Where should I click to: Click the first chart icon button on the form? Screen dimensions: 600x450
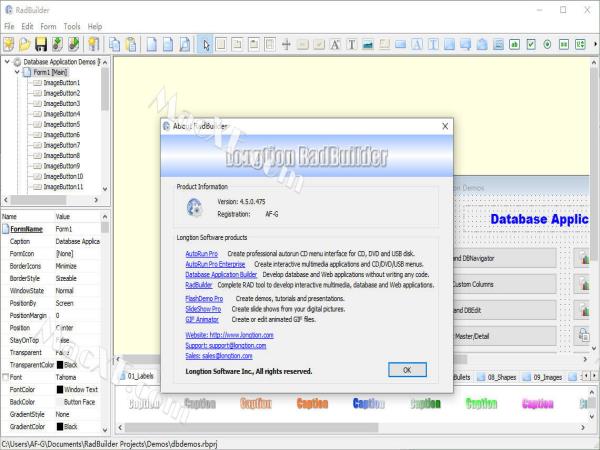click(x=583, y=258)
